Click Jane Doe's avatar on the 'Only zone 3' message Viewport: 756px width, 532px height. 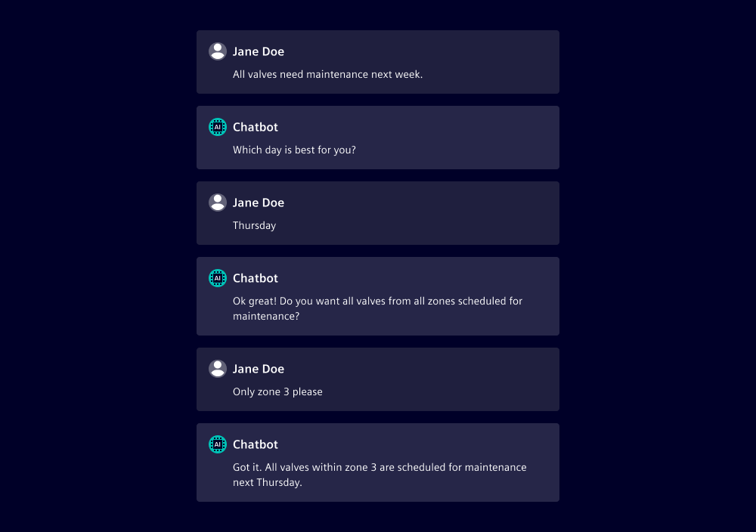pyautogui.click(x=218, y=369)
